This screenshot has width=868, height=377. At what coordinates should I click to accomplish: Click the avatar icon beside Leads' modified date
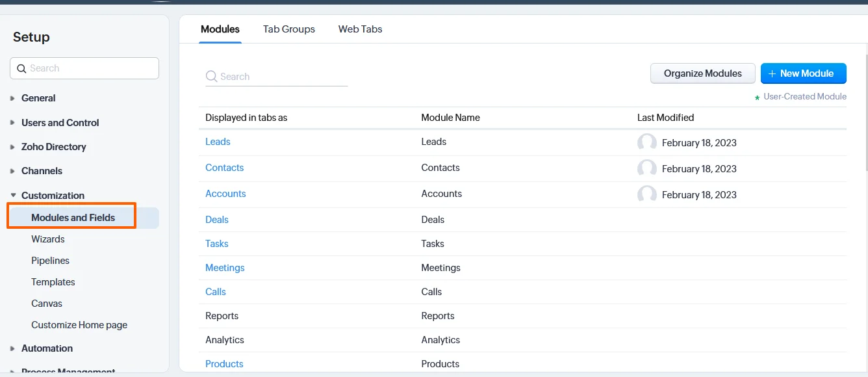[647, 142]
